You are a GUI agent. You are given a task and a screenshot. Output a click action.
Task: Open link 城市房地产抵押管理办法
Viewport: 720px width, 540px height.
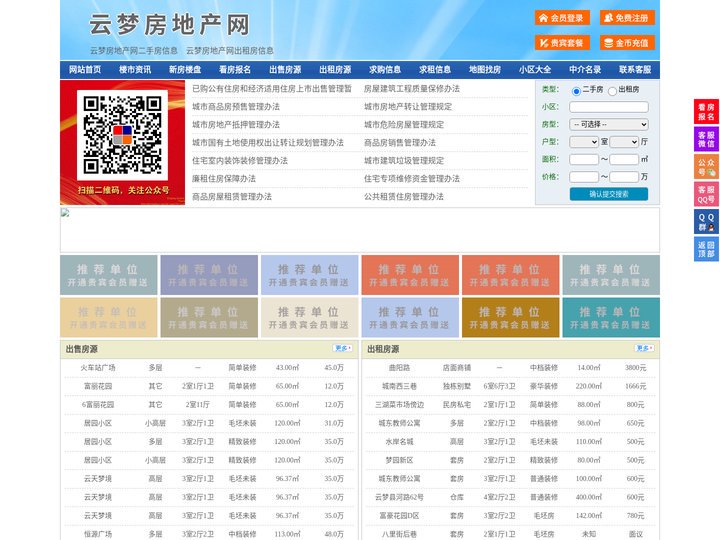coord(236,124)
